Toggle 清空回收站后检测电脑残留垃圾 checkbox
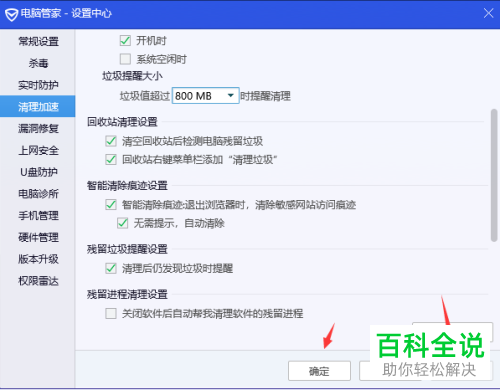The width and height of the screenshot is (500, 390). point(111,141)
